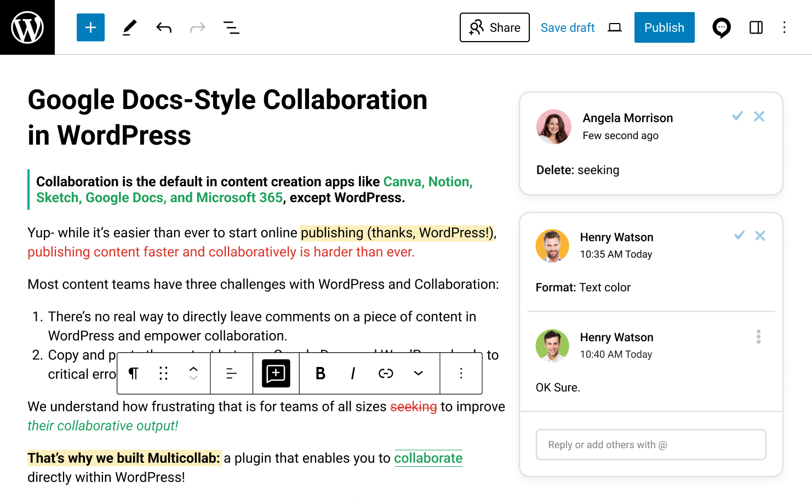812x504 pixels.
Task: Accept Henry Watson's Text color suggestion checkmark
Action: pyautogui.click(x=740, y=235)
